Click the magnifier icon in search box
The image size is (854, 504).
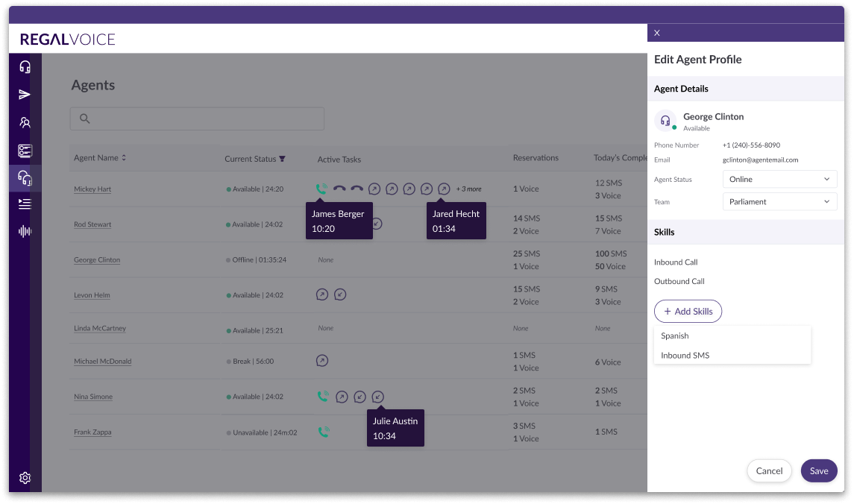[x=84, y=119]
